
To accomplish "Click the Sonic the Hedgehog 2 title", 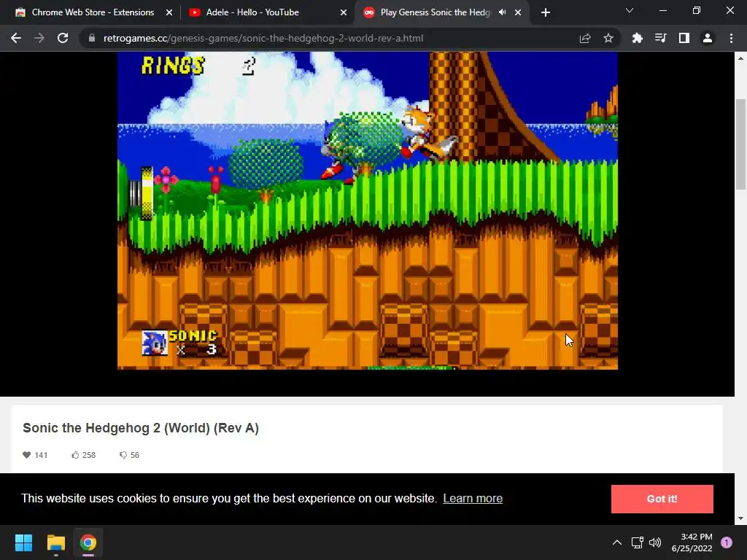I will (141, 428).
